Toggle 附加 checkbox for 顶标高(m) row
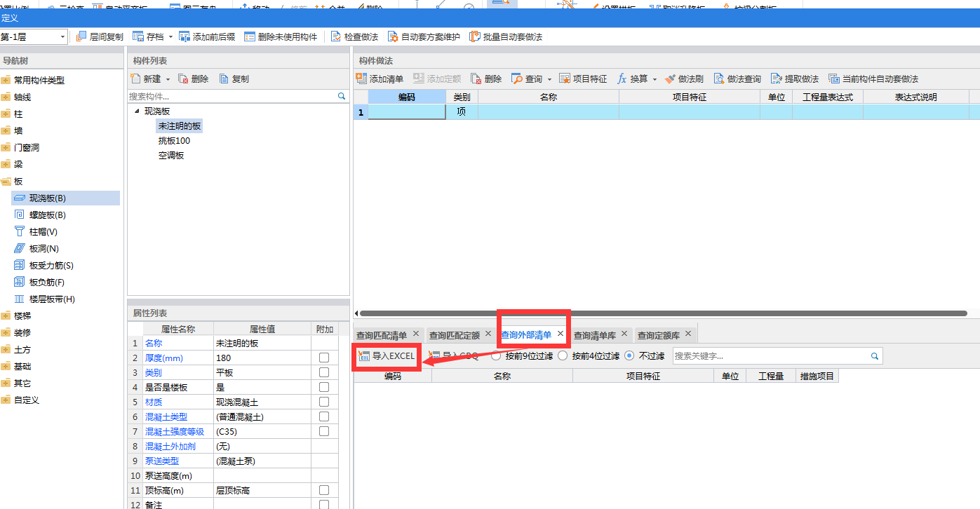 coord(324,490)
